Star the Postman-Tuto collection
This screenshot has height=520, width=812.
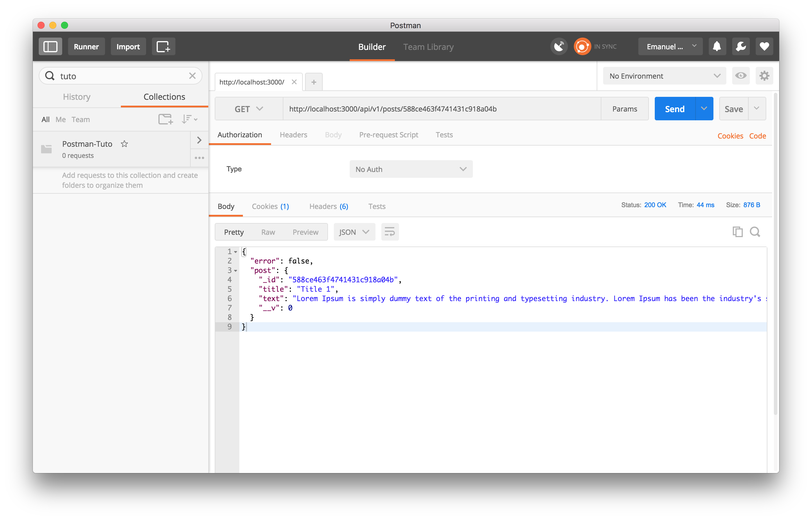[124, 144]
